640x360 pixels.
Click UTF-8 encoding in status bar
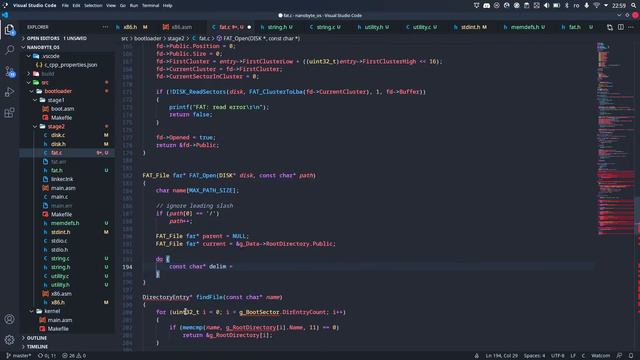click(x=558, y=356)
